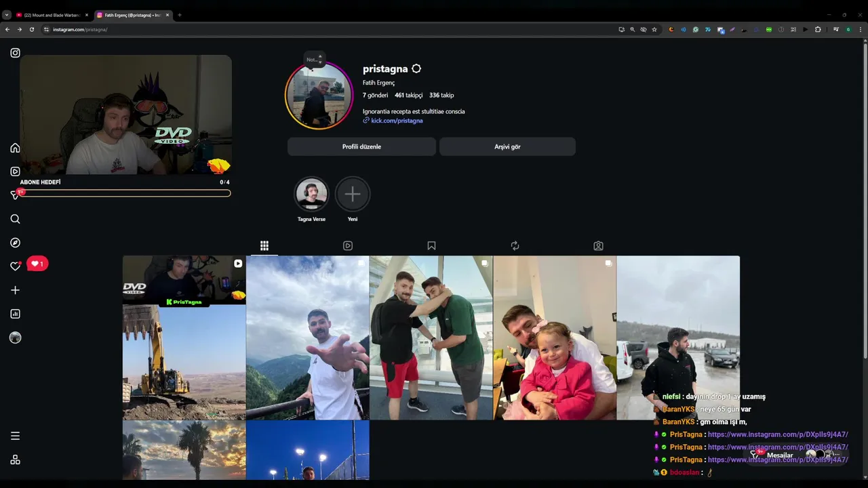Click the Instagram logo in the sidebar
The height and width of the screenshot is (488, 868).
[x=15, y=53]
